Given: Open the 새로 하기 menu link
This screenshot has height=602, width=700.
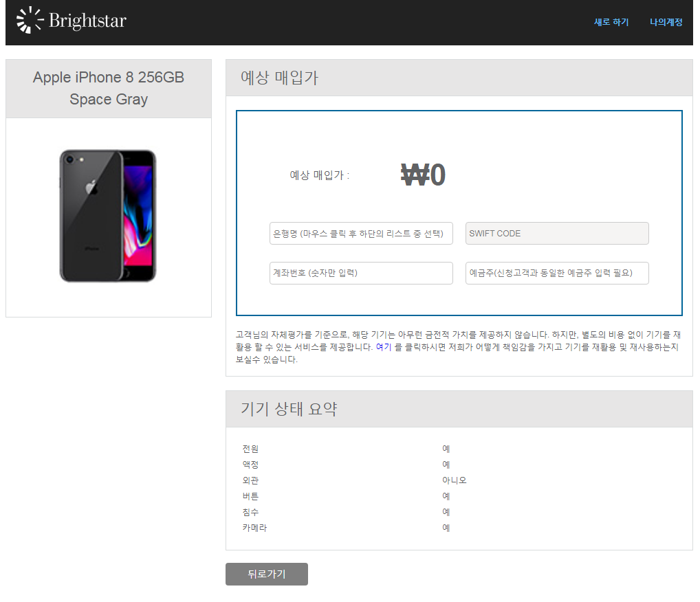Looking at the screenshot, I should [x=611, y=22].
